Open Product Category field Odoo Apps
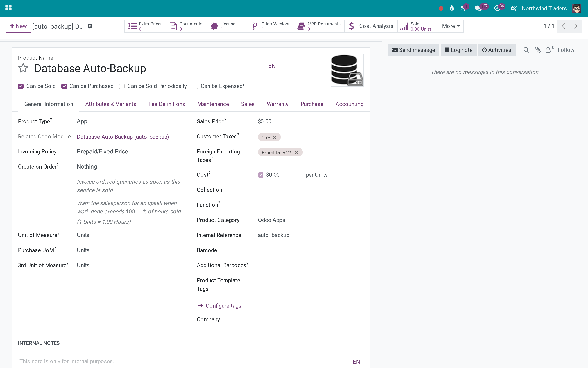Screen dimensions: 588x368 tap(311, 220)
